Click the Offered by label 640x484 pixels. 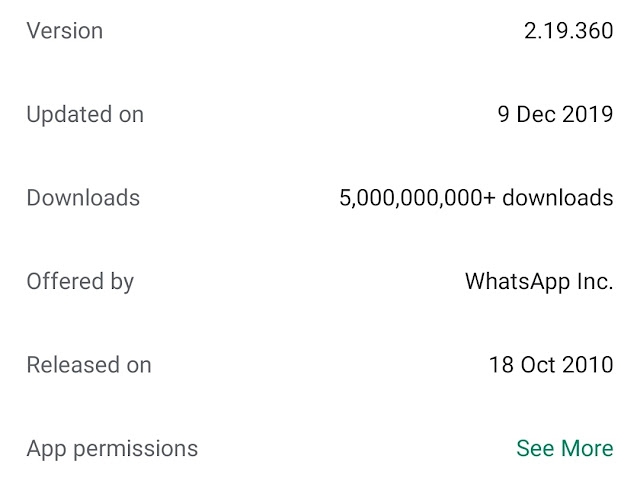tap(80, 281)
